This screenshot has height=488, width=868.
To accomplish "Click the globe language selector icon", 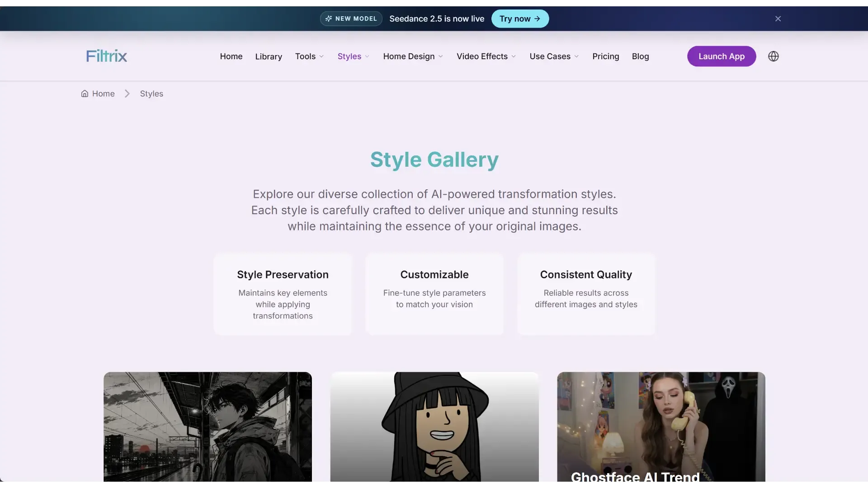I will [x=773, y=56].
